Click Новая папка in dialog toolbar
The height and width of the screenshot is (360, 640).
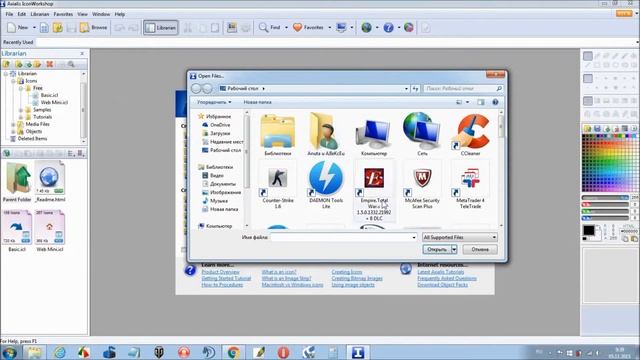(x=257, y=102)
